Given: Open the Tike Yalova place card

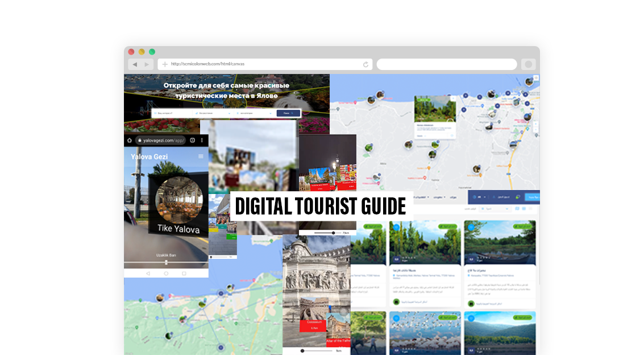Looking at the screenshot, I should pos(178,207).
